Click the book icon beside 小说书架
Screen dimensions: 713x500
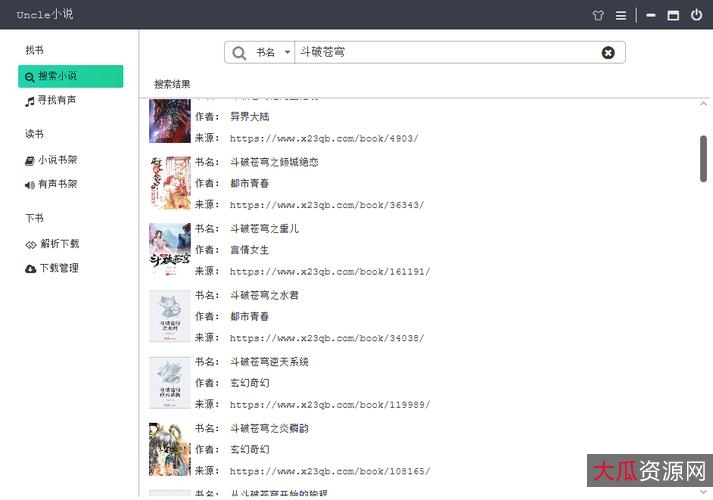30,161
